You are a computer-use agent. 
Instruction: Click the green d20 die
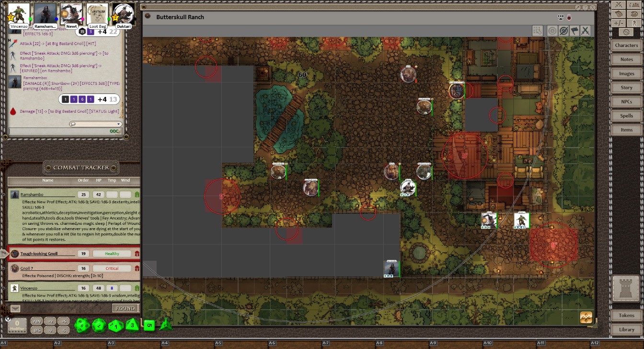click(82, 326)
